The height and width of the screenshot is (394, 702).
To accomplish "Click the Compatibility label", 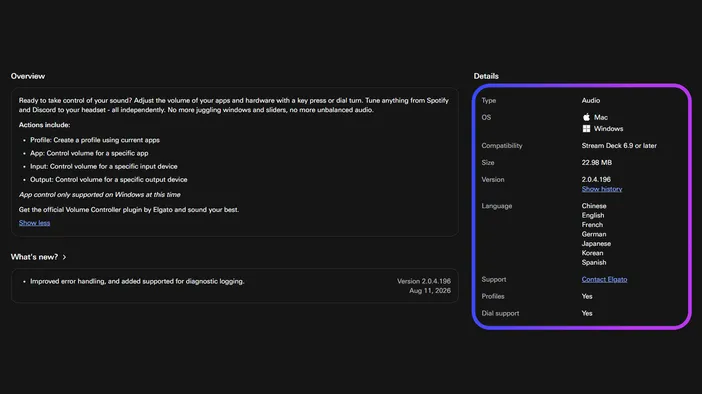I will pyautogui.click(x=502, y=146).
